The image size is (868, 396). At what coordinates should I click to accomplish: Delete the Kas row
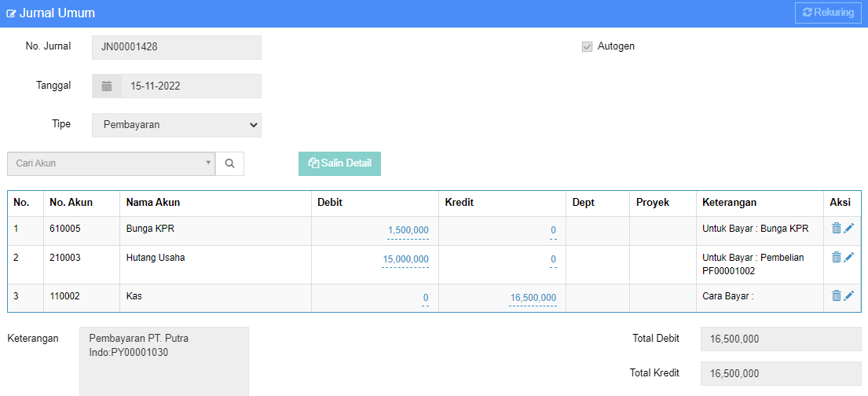837,295
